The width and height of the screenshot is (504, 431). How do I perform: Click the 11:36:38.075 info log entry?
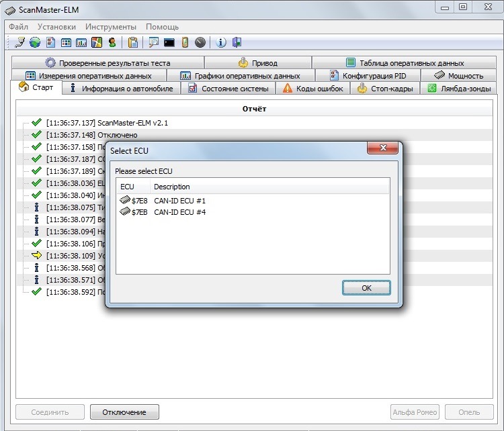click(75, 207)
